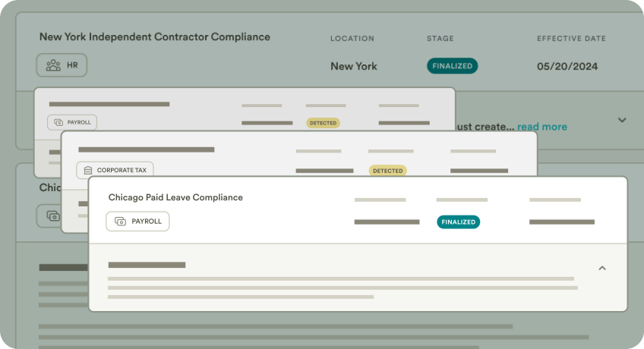This screenshot has width=644, height=349.
Task: Click the partially hidden wallet icon behind the stacked cards
Action: tap(53, 216)
